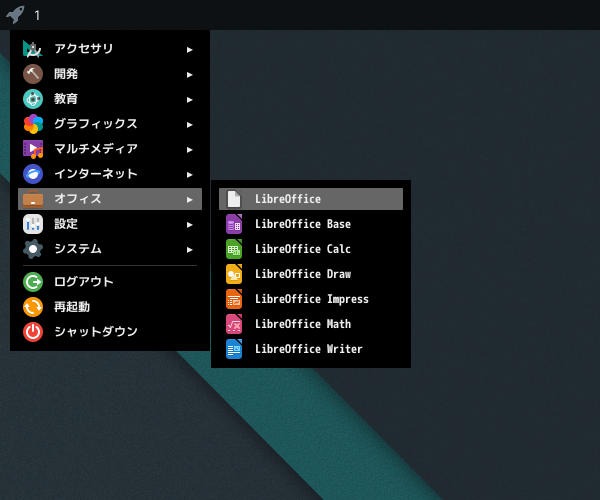Click the hammer icon beside 開発
Viewport: 600px width, 500px height.
point(33,74)
